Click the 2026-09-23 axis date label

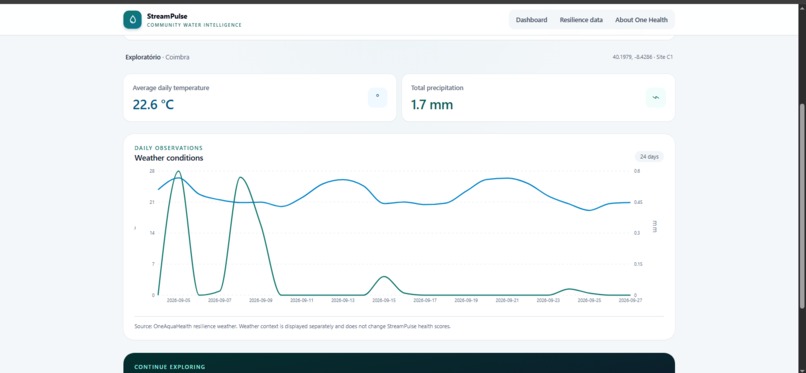[548, 300]
